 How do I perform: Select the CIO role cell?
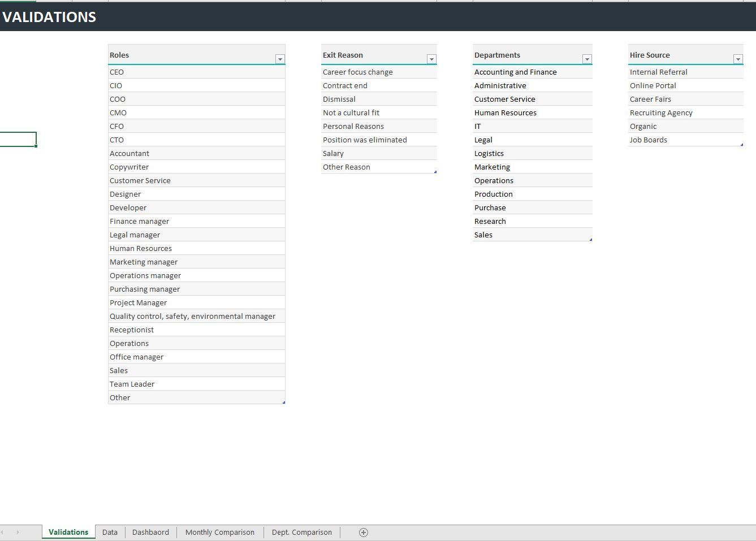click(197, 85)
